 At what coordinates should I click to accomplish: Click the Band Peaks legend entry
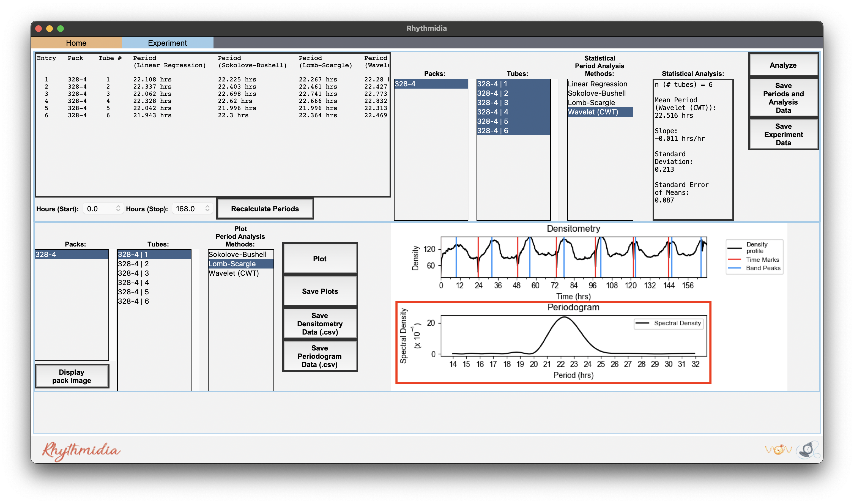point(754,268)
